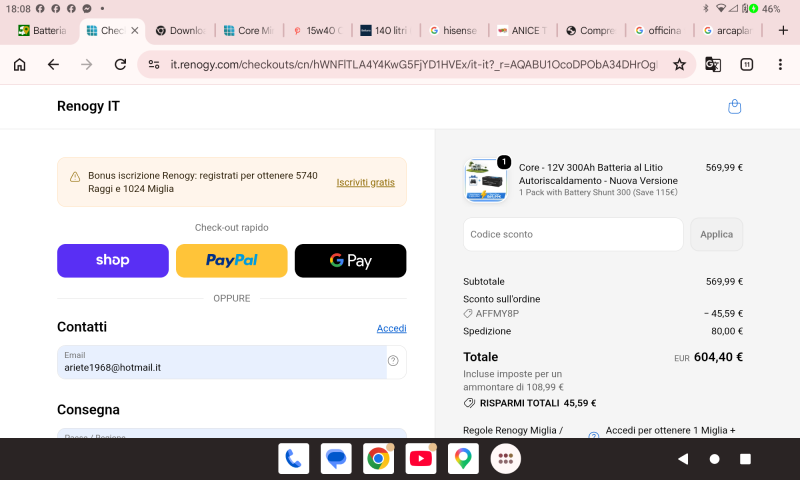Go back with the browser back arrow
The width and height of the screenshot is (800, 480).
pos(53,64)
